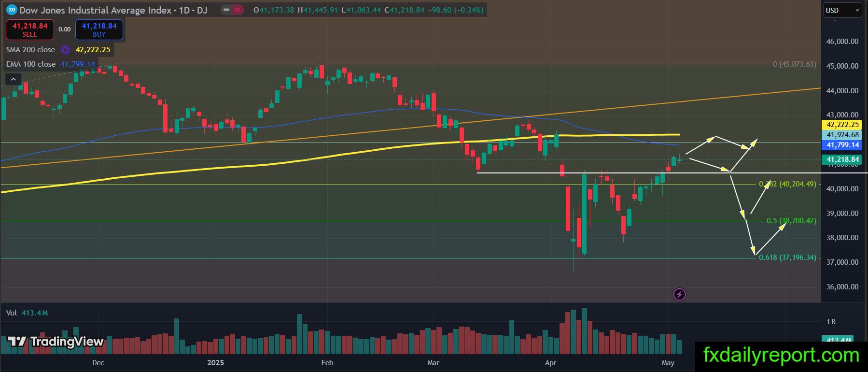
Task: Click the 36,000.00 price scale tick
Action: (x=842, y=287)
